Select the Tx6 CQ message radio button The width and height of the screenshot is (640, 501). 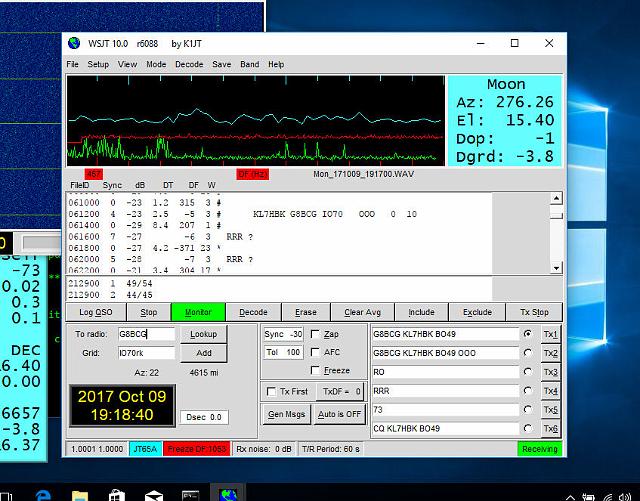click(528, 428)
